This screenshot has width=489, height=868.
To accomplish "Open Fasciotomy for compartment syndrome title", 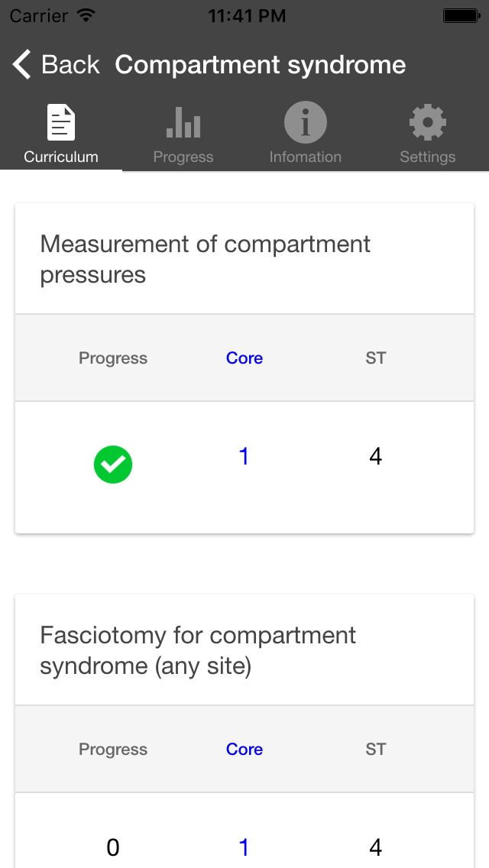I will click(x=198, y=650).
